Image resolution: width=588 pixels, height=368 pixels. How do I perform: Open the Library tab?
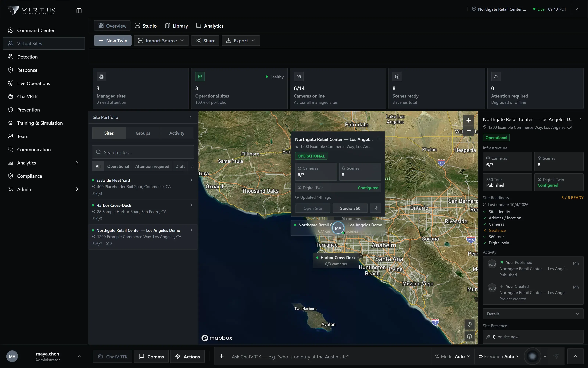tap(176, 26)
